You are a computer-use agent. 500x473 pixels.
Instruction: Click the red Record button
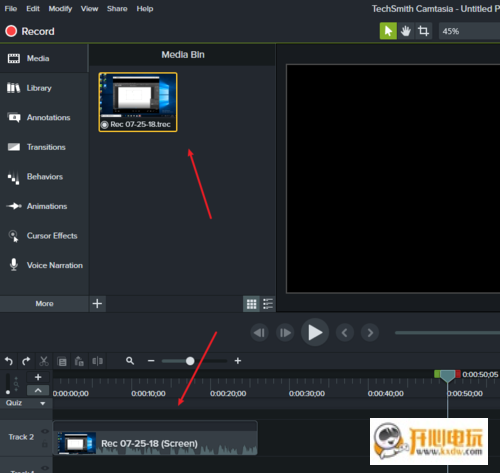[x=30, y=31]
